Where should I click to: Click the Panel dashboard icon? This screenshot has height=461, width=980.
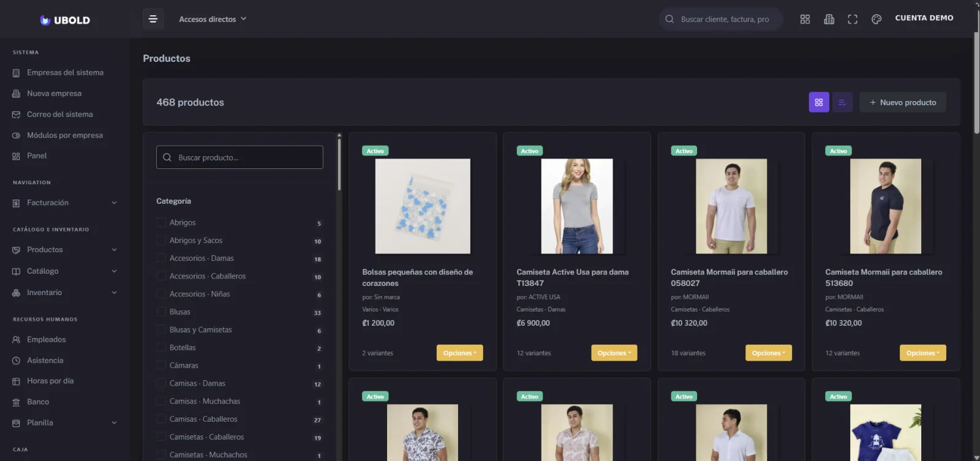point(16,156)
